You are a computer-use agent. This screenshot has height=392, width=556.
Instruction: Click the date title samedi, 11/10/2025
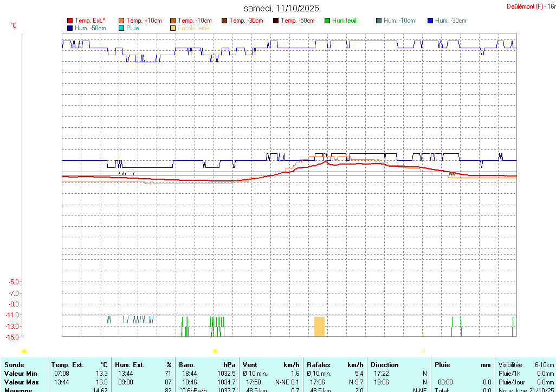(x=281, y=8)
